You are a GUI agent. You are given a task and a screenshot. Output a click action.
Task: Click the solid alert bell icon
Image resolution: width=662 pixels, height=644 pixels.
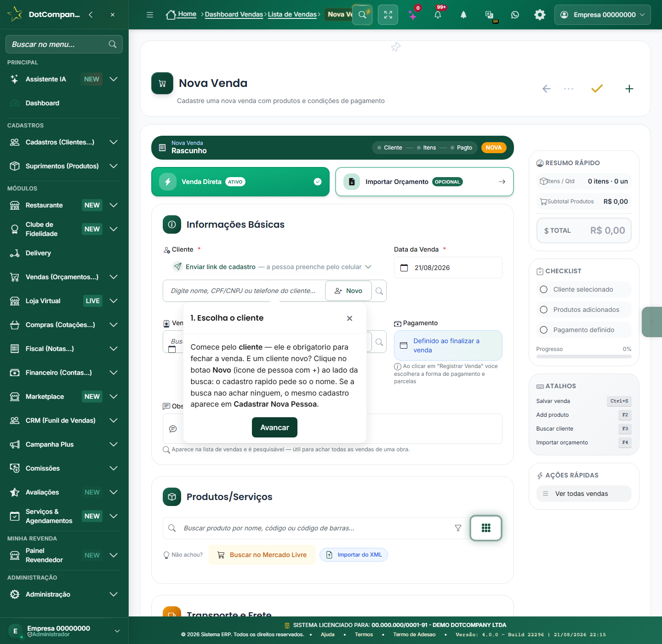tap(463, 15)
